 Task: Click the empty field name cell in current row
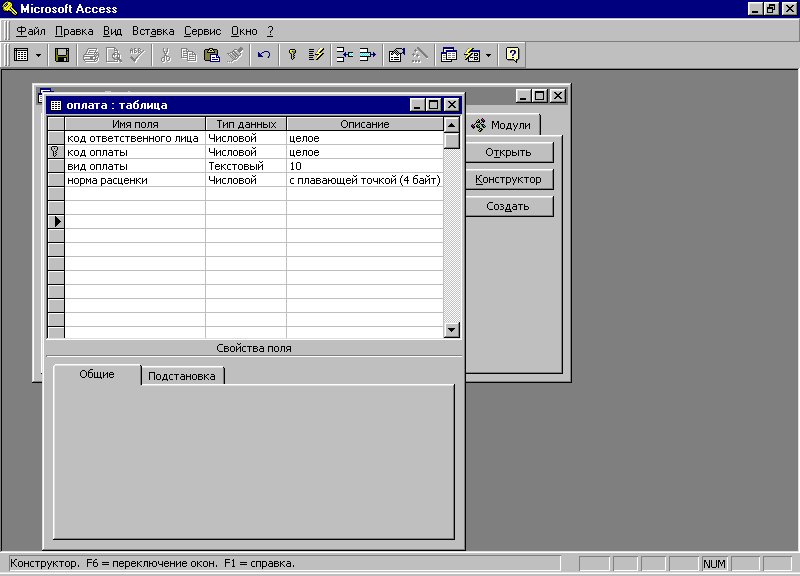pos(135,221)
